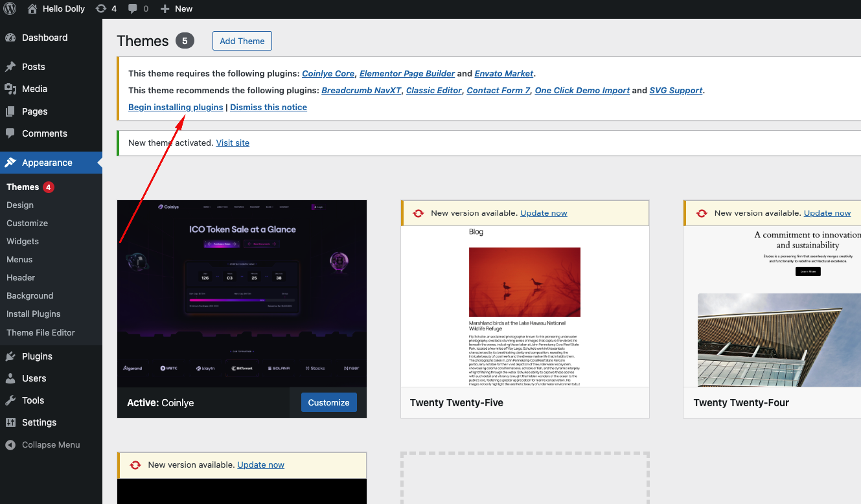
Task: Click Update now for Twenty Twenty-Five
Action: pyautogui.click(x=544, y=213)
